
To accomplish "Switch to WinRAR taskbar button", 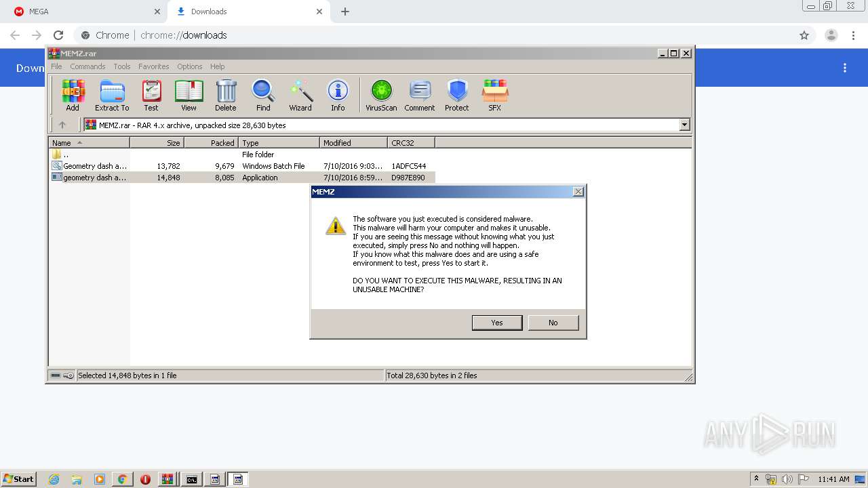I will click(x=168, y=479).
